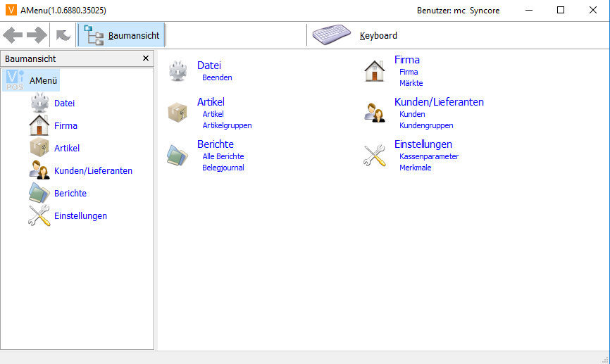Click Einstellungen tools icon in tree

tap(39, 215)
